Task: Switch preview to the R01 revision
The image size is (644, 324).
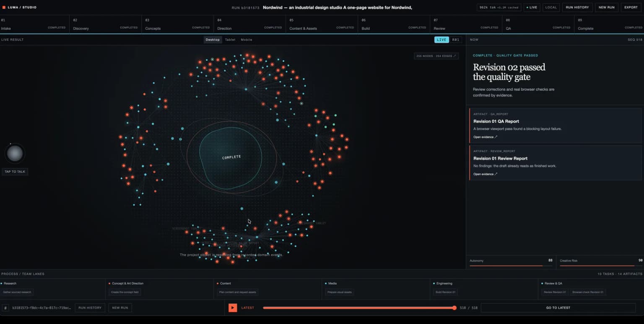Action: pyautogui.click(x=455, y=40)
